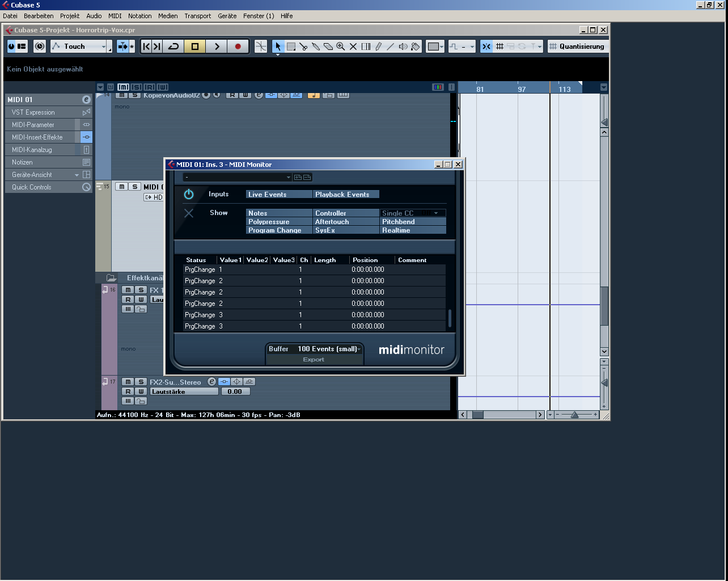The width and height of the screenshot is (728, 581).
Task: Toggle Program Change display filter
Action: (280, 230)
